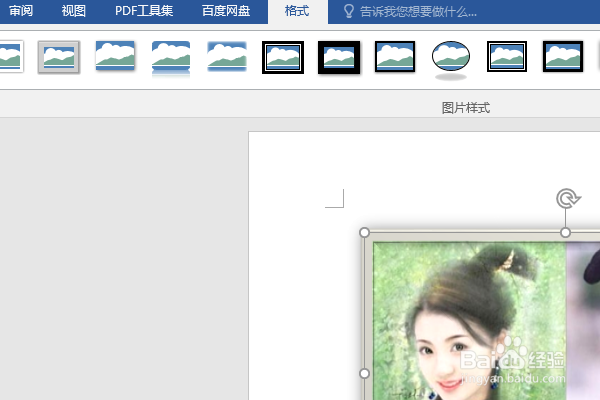600x400 pixels.
Task: Click the top-left resize handle of the picture
Action: click(x=364, y=232)
